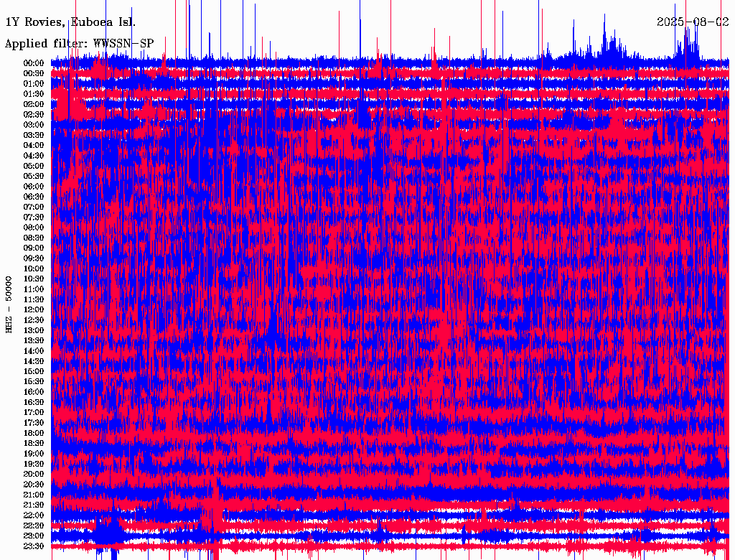Click the 06:00 time row label
Image resolution: width=735 pixels, height=560 pixels.
tap(34, 187)
